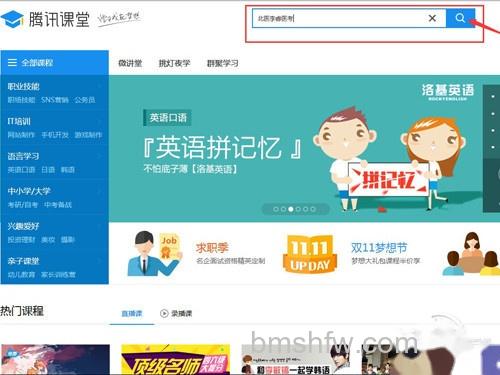Select the 摄影 subcategory
This screenshot has width=500, height=375.
pyautogui.click(x=68, y=240)
